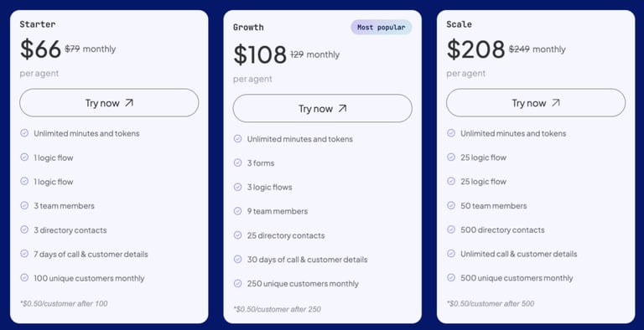Click arrow icon in Scale Try now button

point(555,103)
